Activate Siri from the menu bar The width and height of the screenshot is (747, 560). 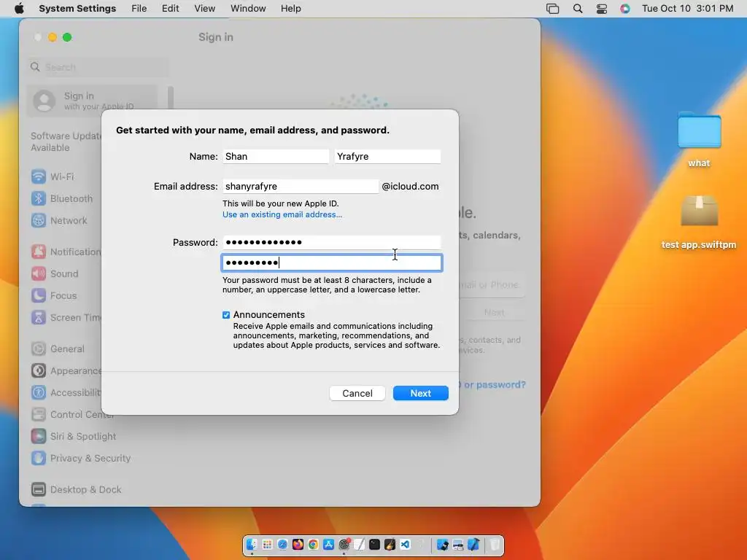(625, 9)
